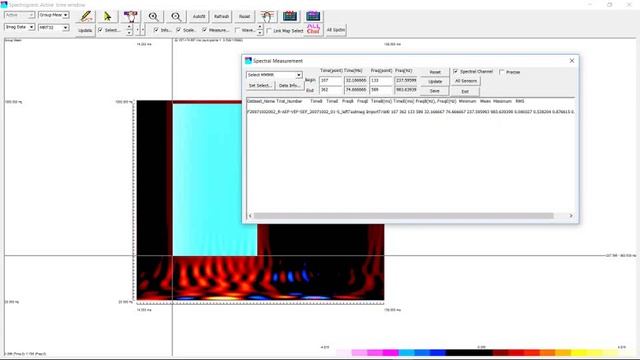
Task: Toggle the Measure checkbox
Action: click(x=204, y=30)
